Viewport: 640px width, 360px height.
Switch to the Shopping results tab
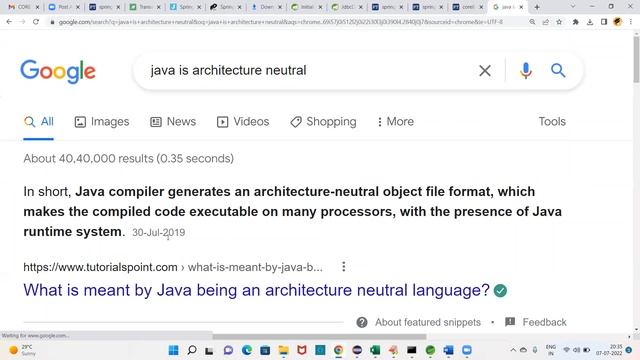coord(323,122)
